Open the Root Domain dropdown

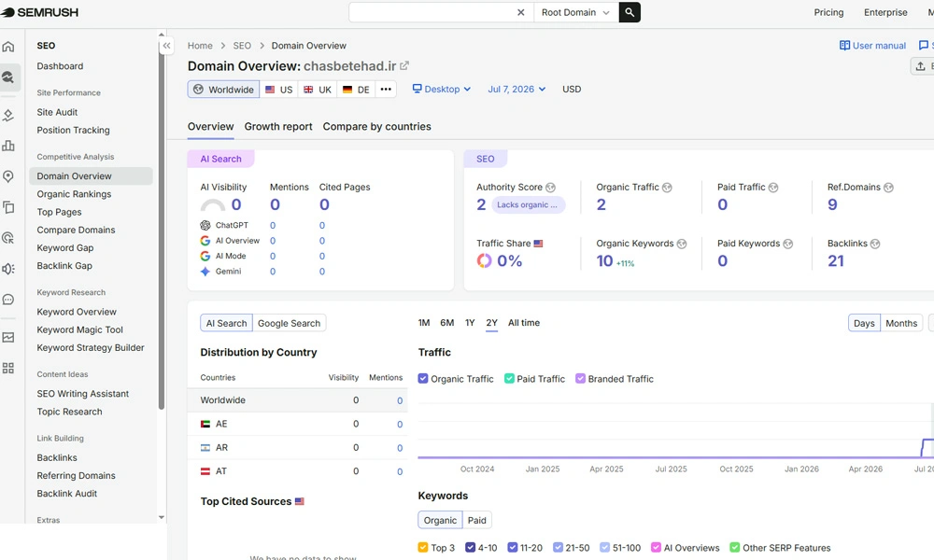point(575,12)
